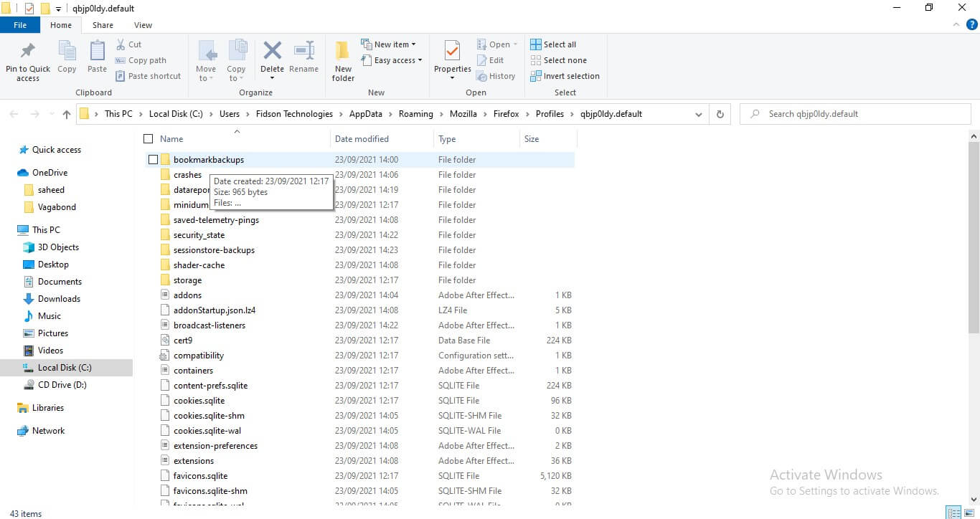Open the Share tab

click(102, 24)
